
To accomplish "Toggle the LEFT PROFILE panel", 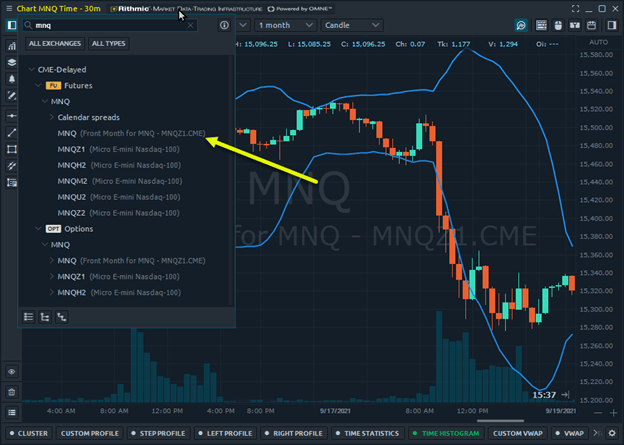I will [225, 433].
